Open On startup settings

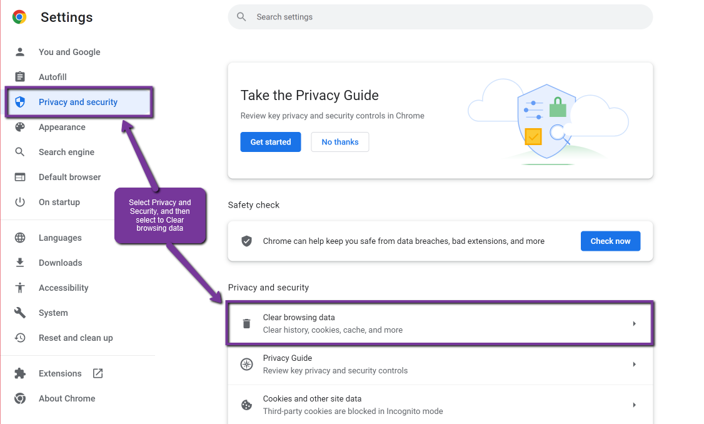coord(59,202)
